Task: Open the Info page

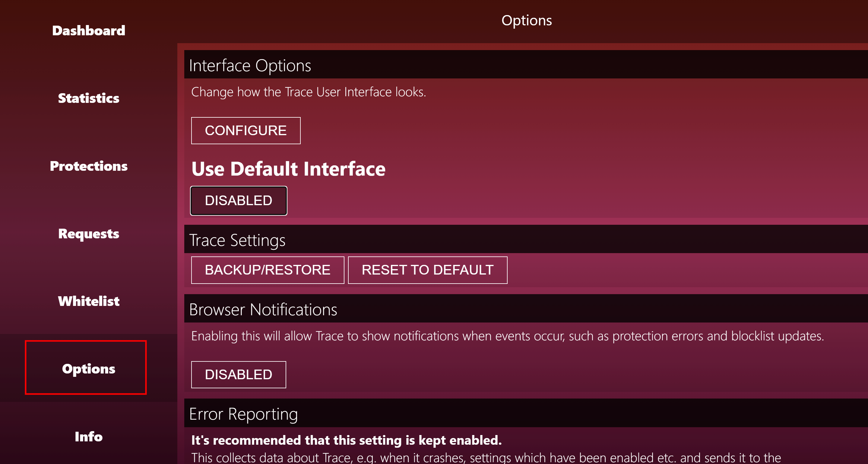Action: point(89,437)
